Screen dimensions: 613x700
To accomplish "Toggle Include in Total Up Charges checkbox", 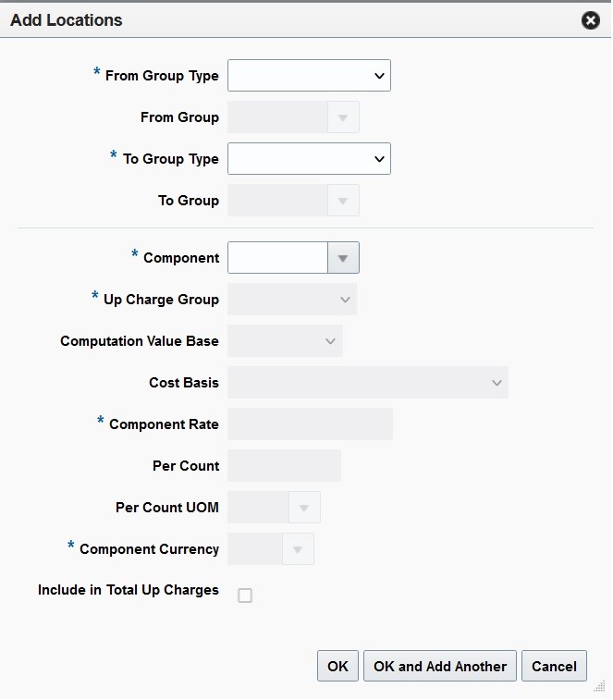I will pos(245,596).
